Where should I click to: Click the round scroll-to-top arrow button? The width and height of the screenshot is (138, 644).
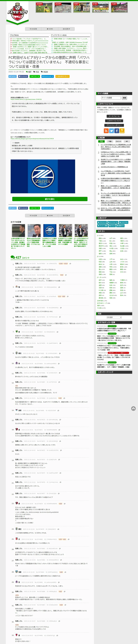coord(133,408)
